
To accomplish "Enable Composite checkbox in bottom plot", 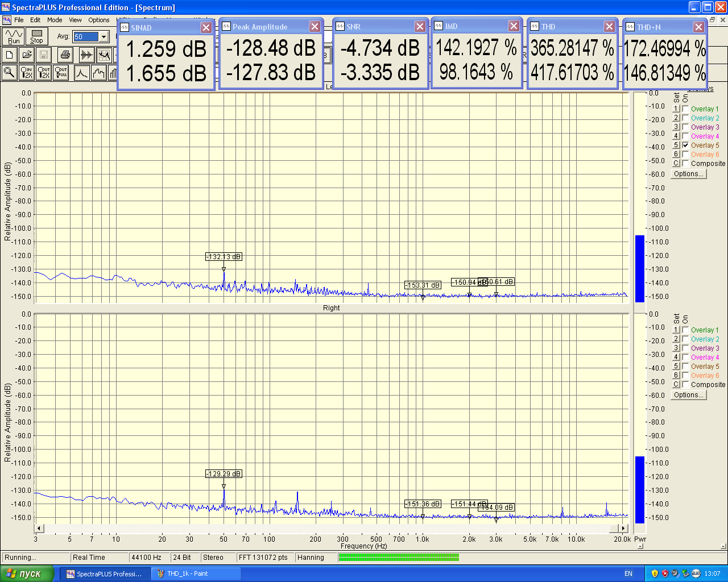I will pos(685,385).
